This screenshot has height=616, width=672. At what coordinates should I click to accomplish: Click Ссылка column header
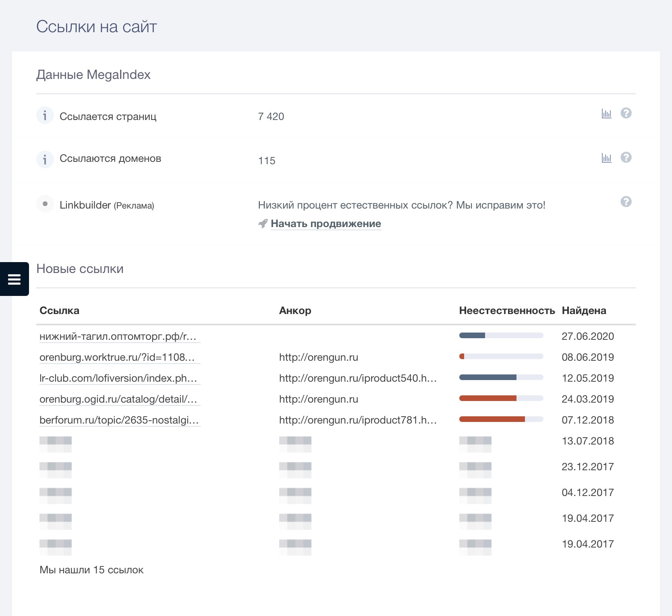59,310
